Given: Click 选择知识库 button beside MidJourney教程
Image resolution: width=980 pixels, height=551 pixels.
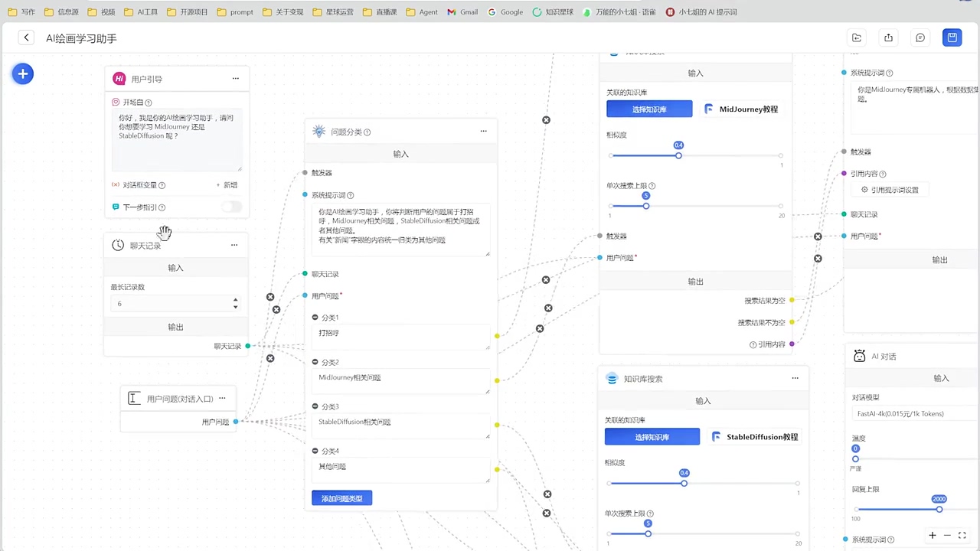Looking at the screenshot, I should pyautogui.click(x=649, y=109).
